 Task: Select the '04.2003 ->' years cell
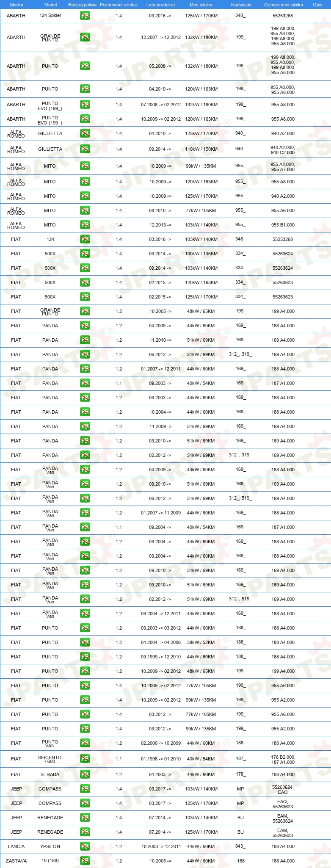click(160, 774)
